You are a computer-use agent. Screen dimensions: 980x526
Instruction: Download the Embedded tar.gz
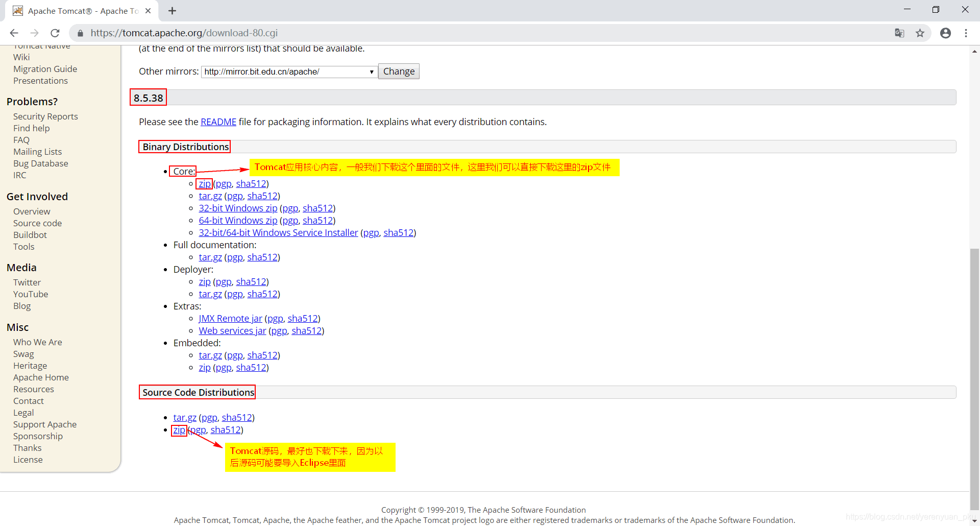click(x=210, y=355)
